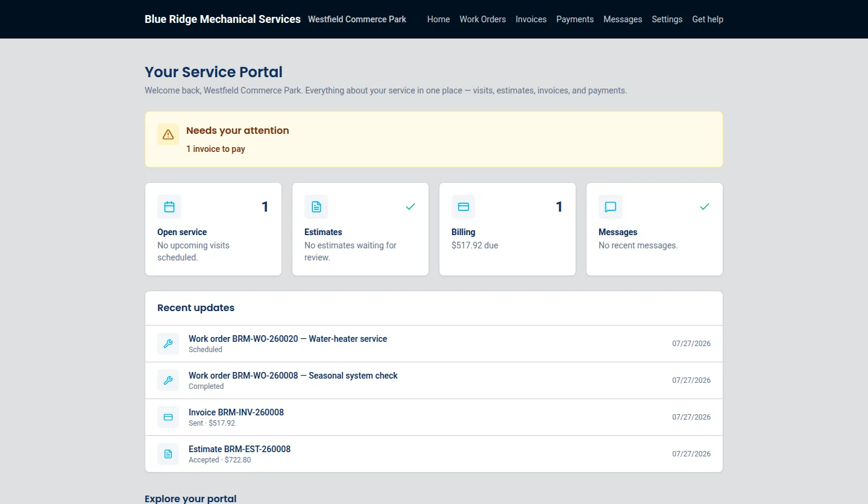Click 'Sent · $517.92' invoice status text

[212, 423]
